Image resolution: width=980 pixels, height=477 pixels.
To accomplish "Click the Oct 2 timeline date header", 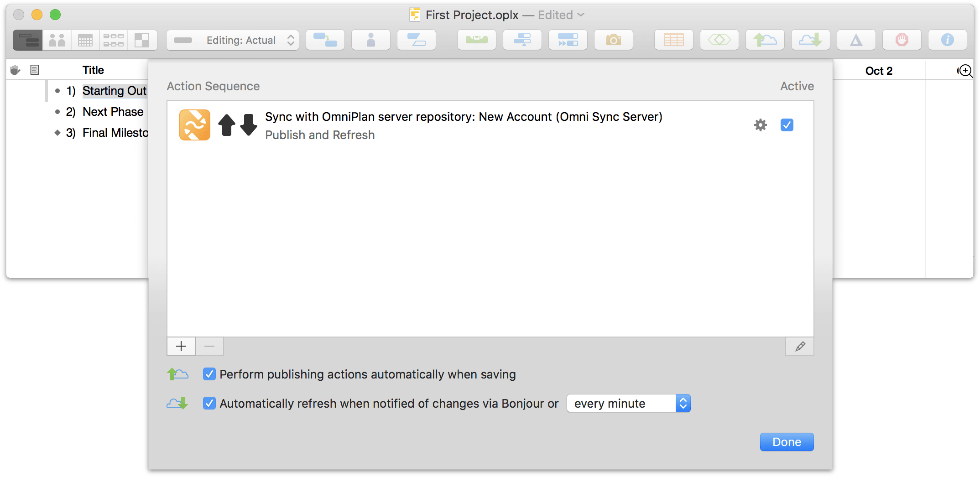I will tap(879, 71).
